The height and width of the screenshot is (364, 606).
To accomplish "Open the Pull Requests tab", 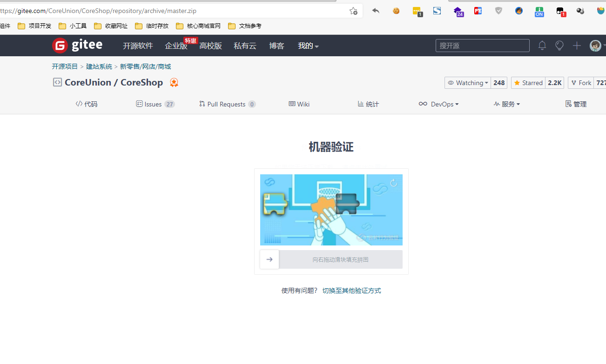I will 227,104.
